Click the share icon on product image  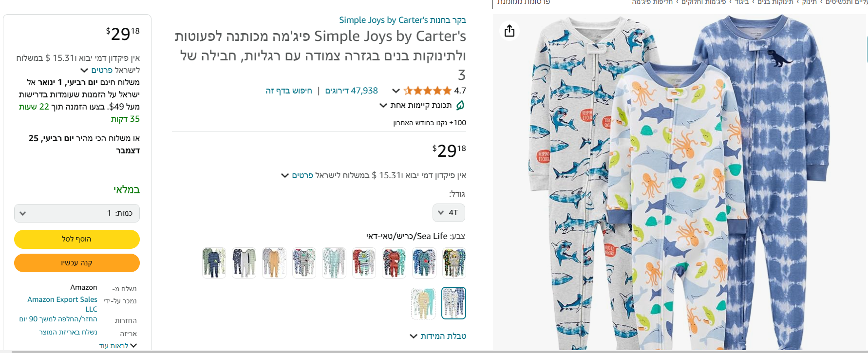[509, 31]
